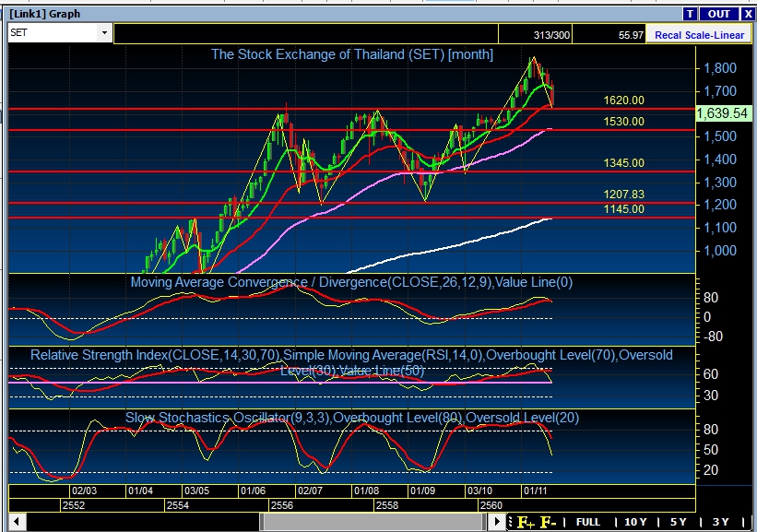Click the 1145.00 level label
Viewport: 757px width, 532px height.
pyautogui.click(x=623, y=209)
